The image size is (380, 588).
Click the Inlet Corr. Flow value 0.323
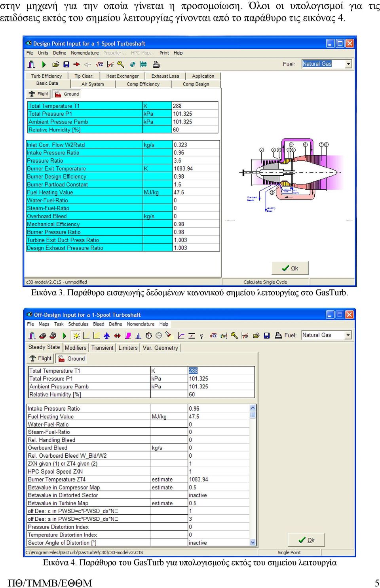(196, 145)
